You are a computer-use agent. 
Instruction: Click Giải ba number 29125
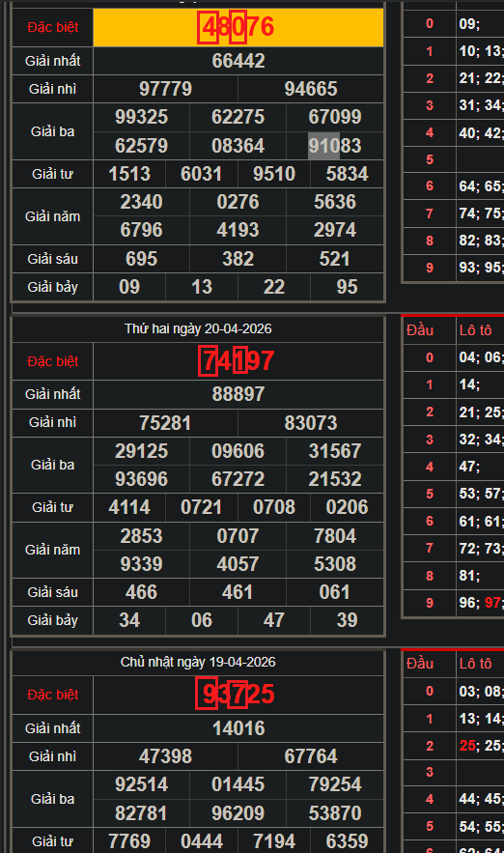141,451
